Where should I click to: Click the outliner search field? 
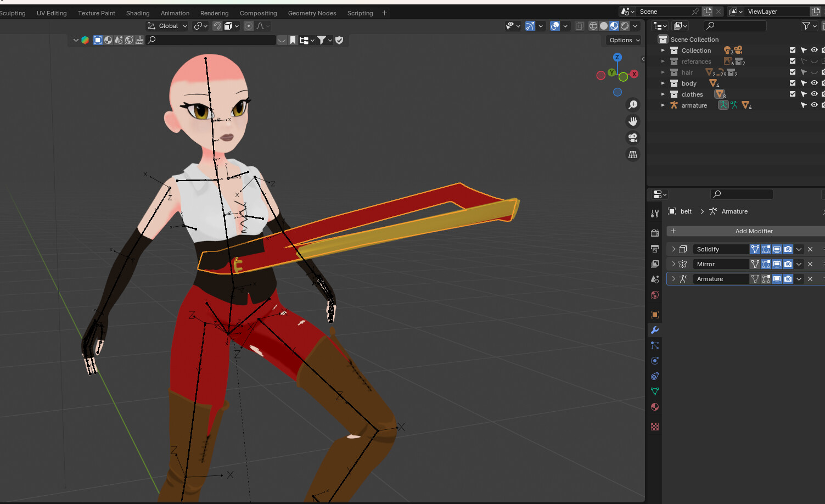click(x=736, y=26)
